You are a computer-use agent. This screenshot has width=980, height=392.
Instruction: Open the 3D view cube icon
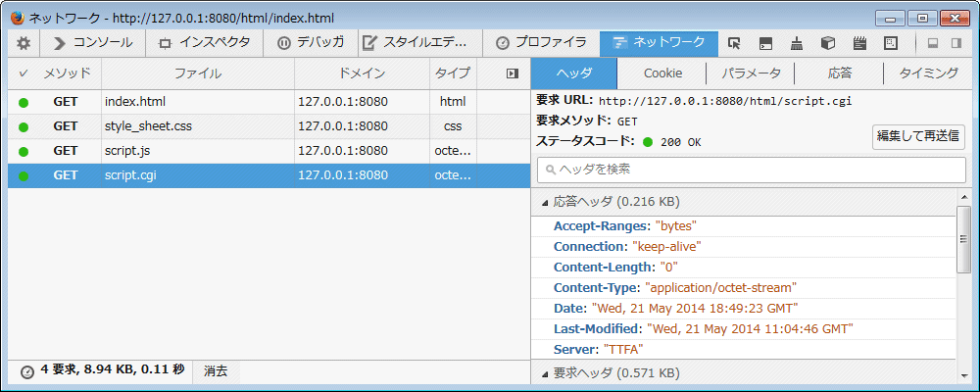(x=828, y=43)
